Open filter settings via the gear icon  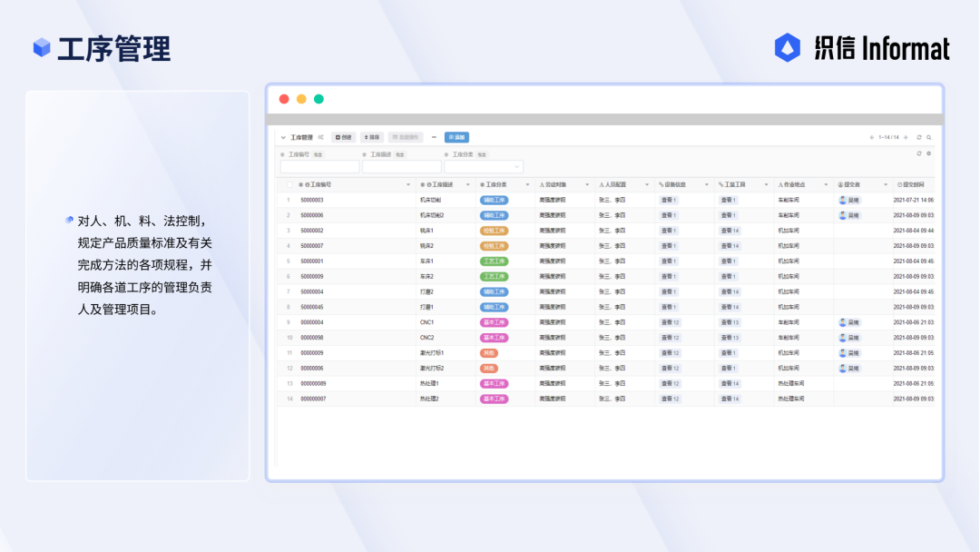(929, 153)
